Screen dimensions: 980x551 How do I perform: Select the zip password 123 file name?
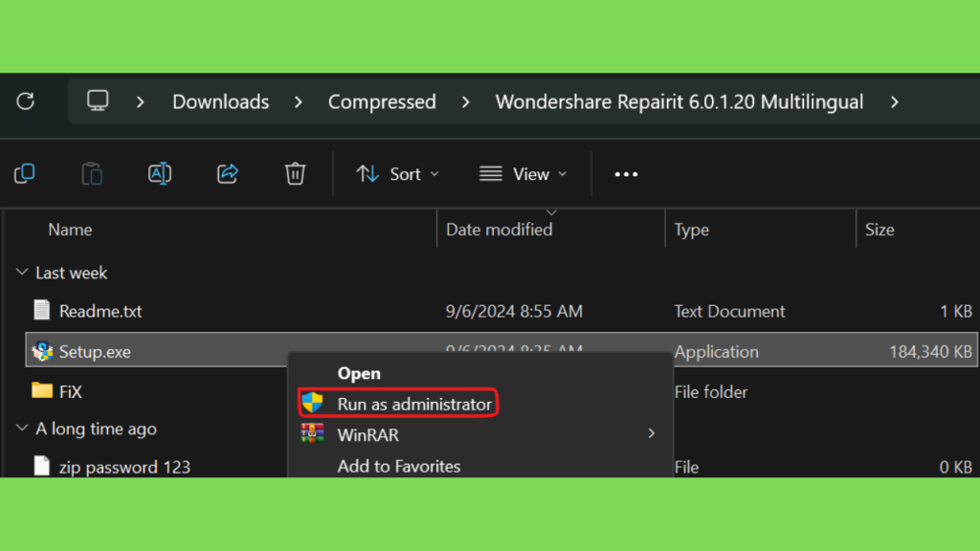pyautogui.click(x=124, y=467)
